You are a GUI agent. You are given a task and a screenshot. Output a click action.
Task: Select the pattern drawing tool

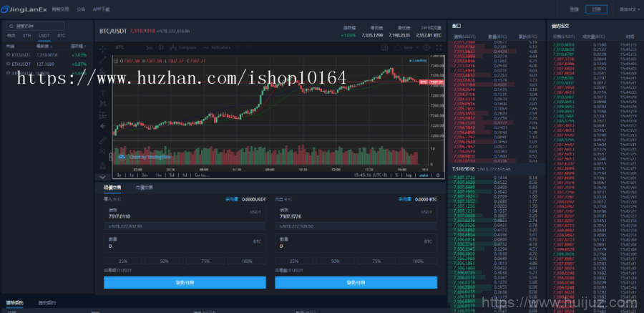(x=102, y=104)
